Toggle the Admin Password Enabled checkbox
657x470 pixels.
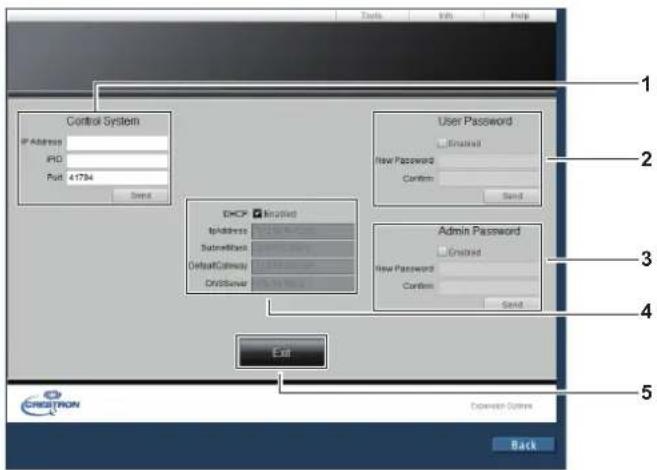coord(442,252)
